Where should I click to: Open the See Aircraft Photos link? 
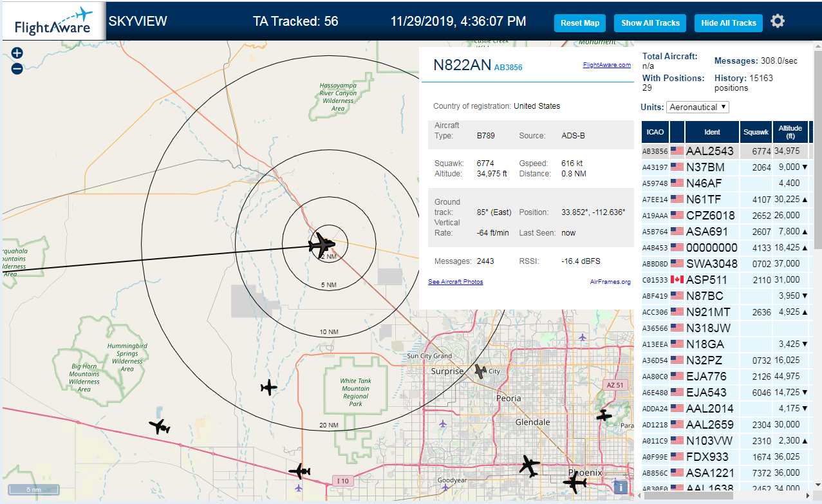tap(456, 282)
